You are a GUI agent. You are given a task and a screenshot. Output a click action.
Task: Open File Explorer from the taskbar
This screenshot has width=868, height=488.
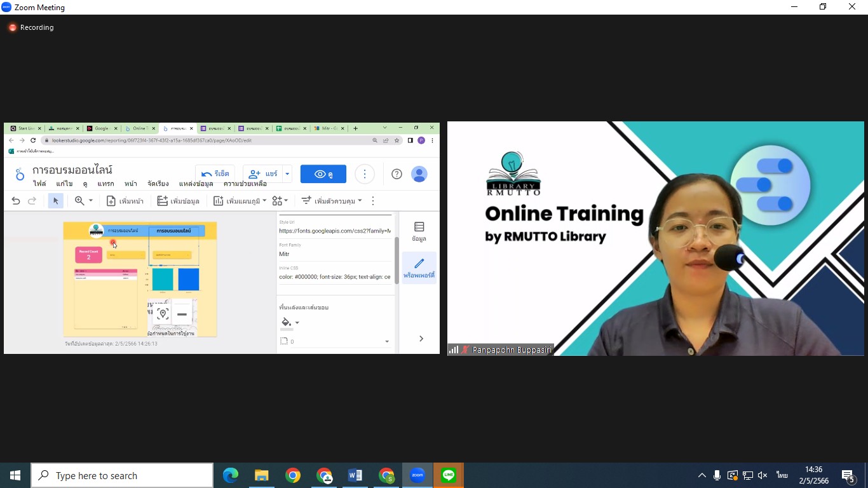[x=262, y=475]
